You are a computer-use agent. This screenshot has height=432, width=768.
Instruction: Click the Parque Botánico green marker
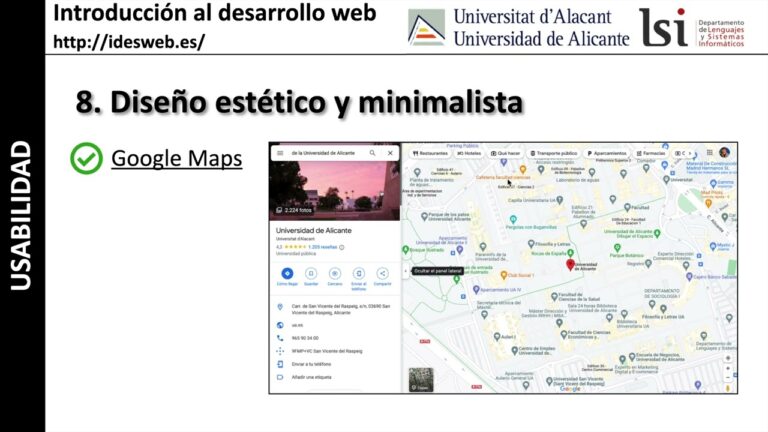tap(617, 249)
